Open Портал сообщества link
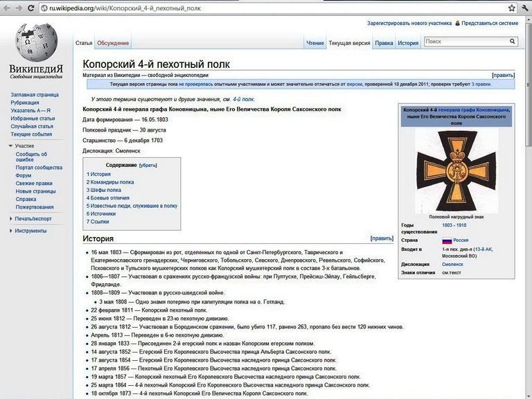 (39, 168)
